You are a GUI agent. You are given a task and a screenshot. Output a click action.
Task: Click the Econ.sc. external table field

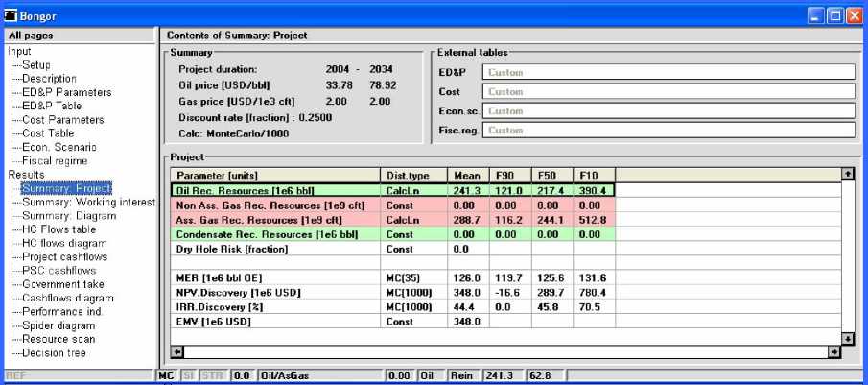point(668,110)
